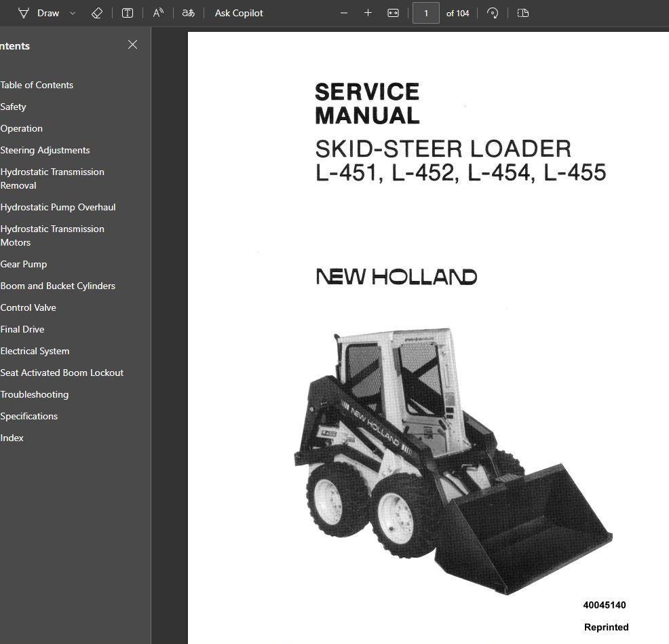This screenshot has width=669, height=644.
Task: Open the Translate tool
Action: pos(188,13)
